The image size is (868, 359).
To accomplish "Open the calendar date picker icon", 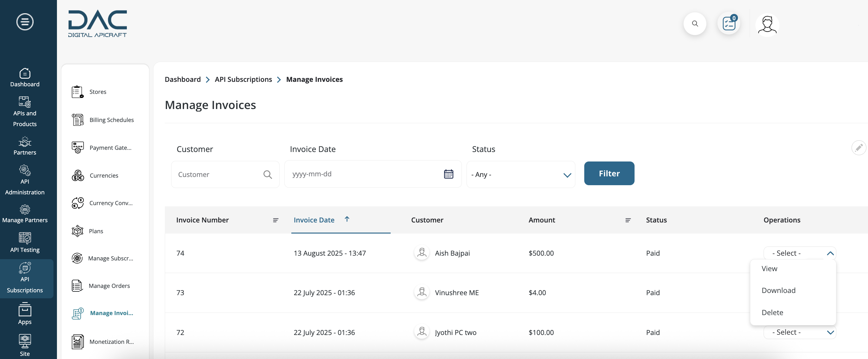I will (x=449, y=174).
